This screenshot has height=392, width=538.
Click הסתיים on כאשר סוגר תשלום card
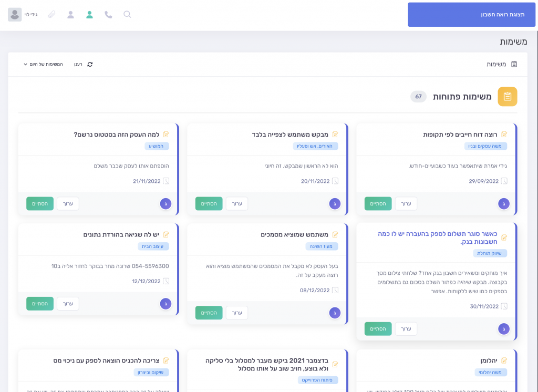(378, 329)
